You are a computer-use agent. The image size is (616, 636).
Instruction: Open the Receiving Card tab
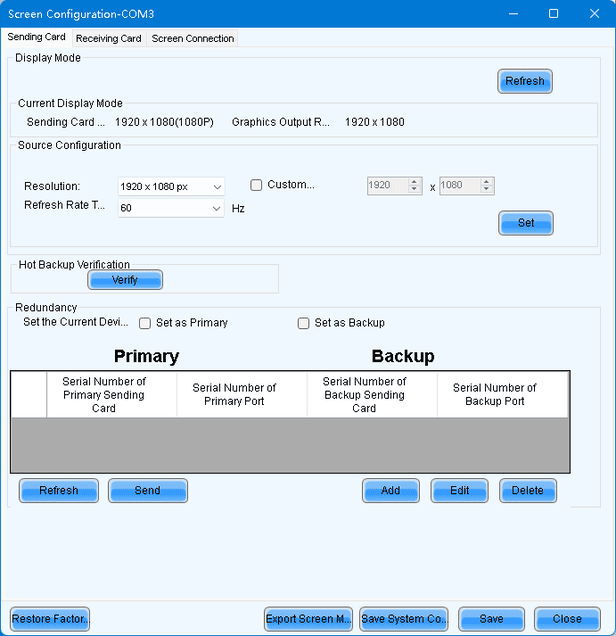tap(109, 39)
